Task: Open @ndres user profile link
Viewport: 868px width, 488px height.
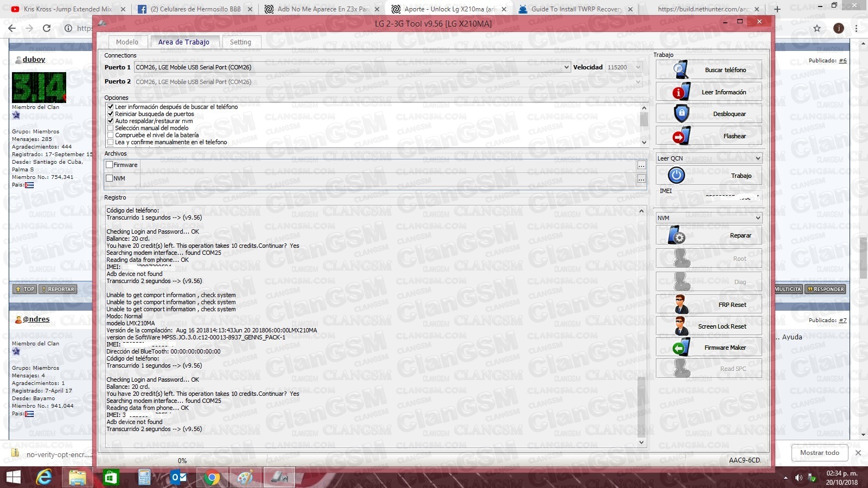Action: [x=36, y=319]
